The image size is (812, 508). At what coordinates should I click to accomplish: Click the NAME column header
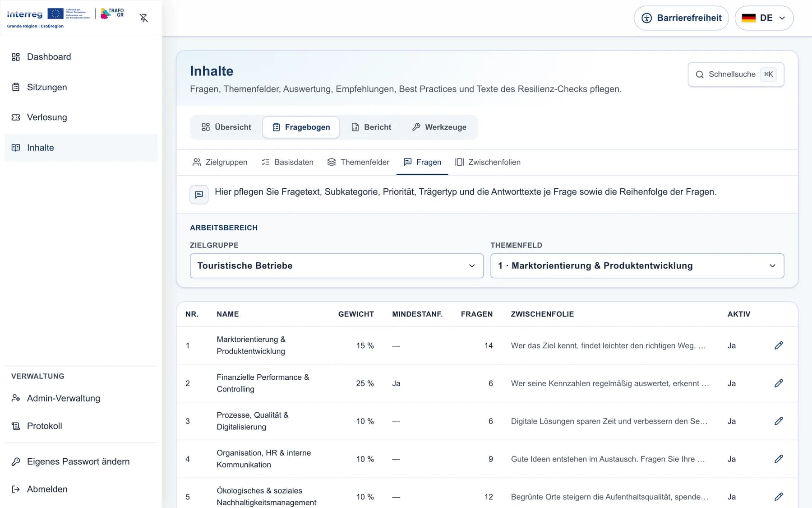[228, 314]
